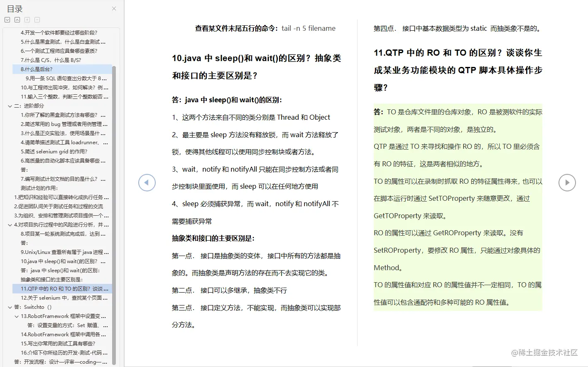
Task: Click the minus icon above the outline
Action: 37,20
